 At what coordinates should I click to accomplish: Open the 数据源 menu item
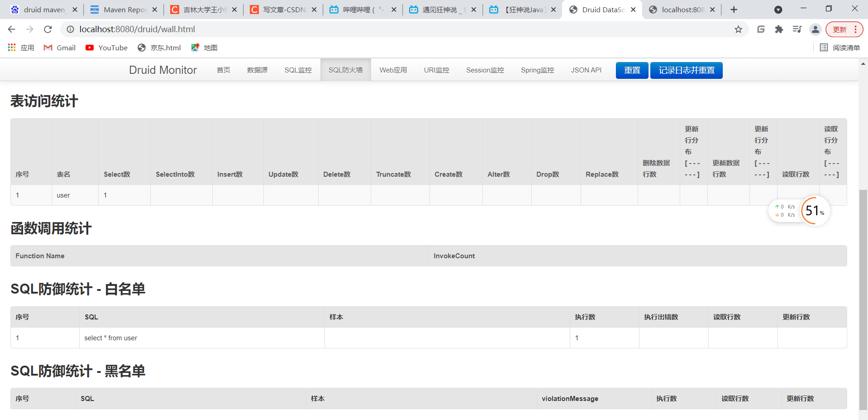pyautogui.click(x=258, y=70)
